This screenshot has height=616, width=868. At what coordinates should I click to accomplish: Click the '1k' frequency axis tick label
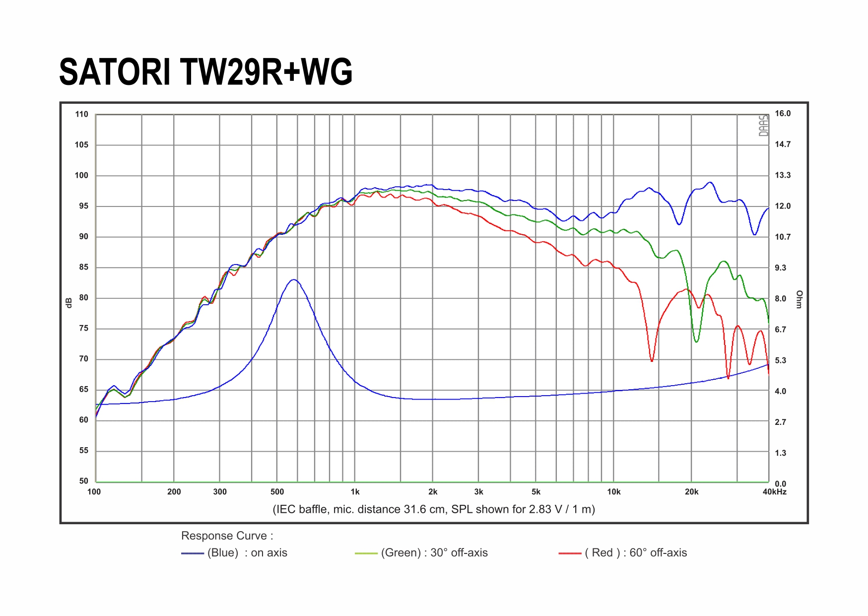click(355, 492)
